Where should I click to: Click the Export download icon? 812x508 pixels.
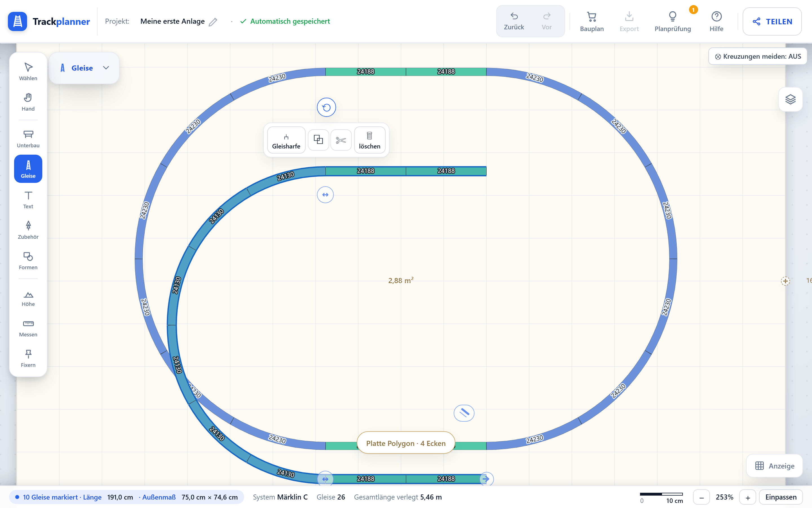click(629, 21)
